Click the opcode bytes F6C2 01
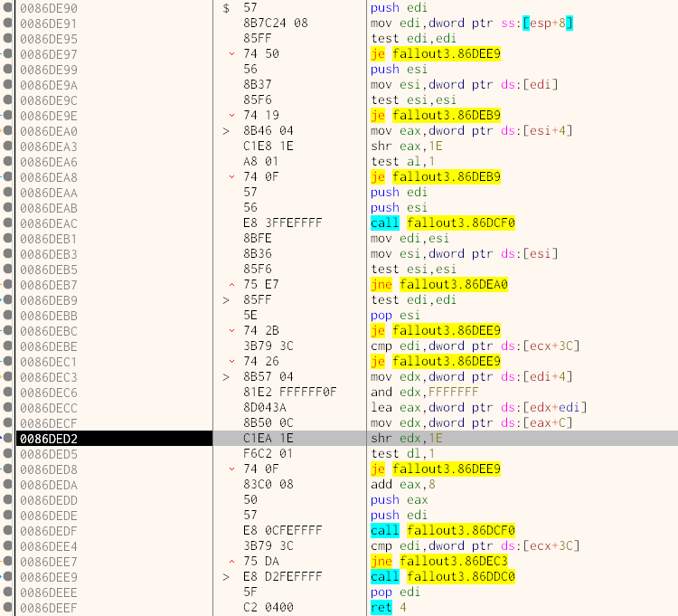 (x=268, y=453)
